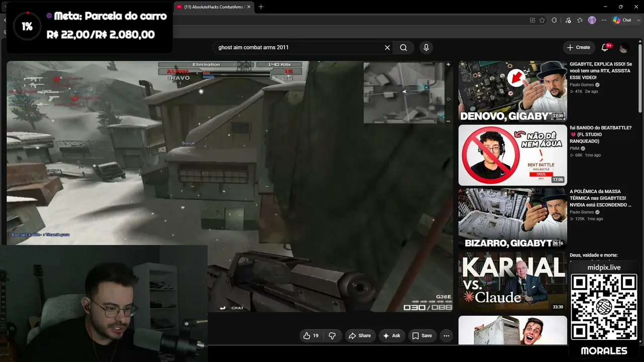Open the browser favorites list
Viewport: 644px width, 362px height.
click(580, 20)
